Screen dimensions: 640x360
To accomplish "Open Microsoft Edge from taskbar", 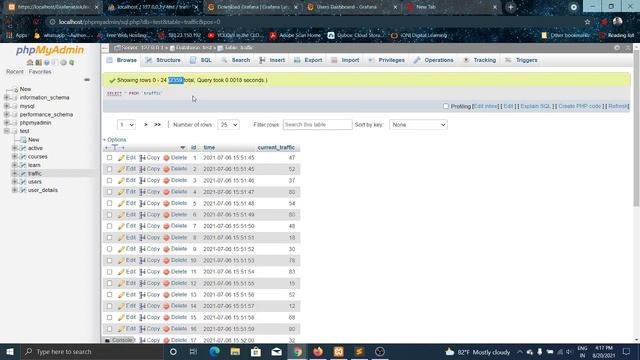I will [x=214, y=351].
